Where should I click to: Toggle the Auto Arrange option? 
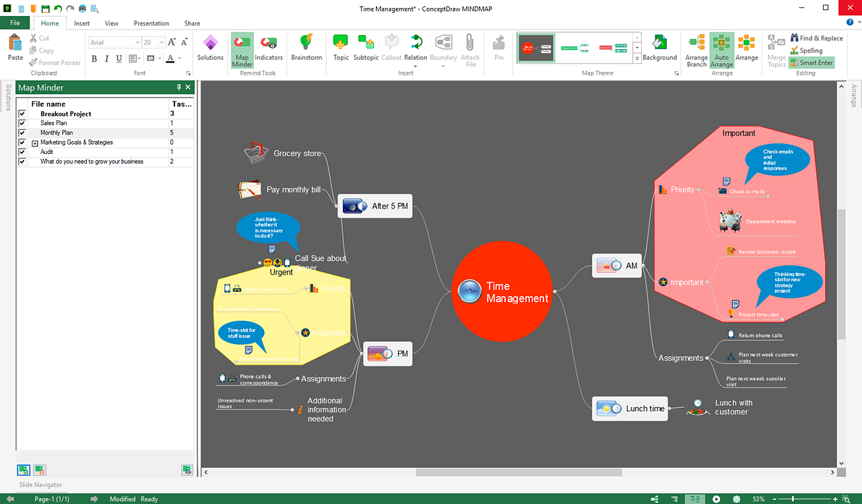click(721, 50)
